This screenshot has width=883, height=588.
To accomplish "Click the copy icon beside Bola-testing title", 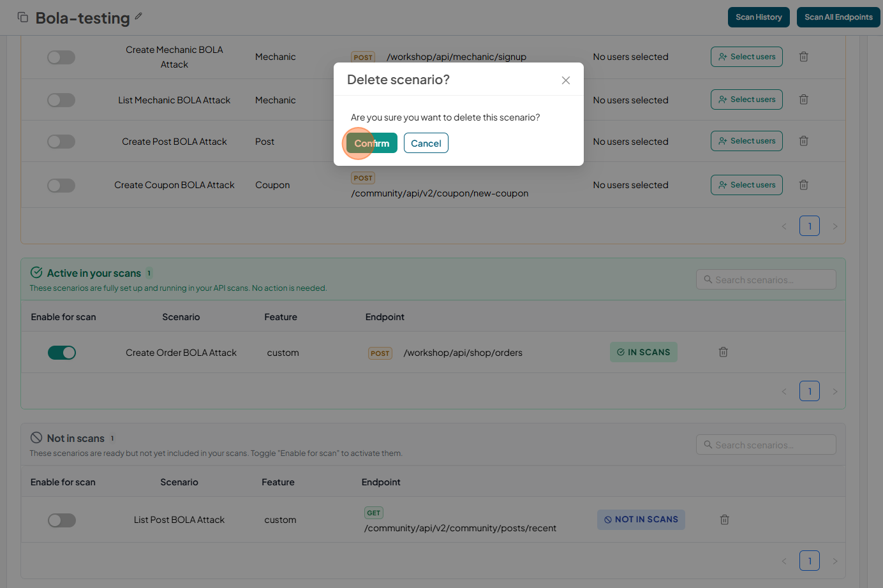I will click(23, 17).
